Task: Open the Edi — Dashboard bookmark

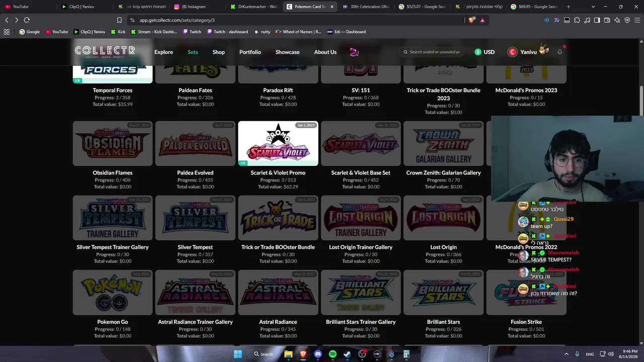Action: click(x=346, y=32)
